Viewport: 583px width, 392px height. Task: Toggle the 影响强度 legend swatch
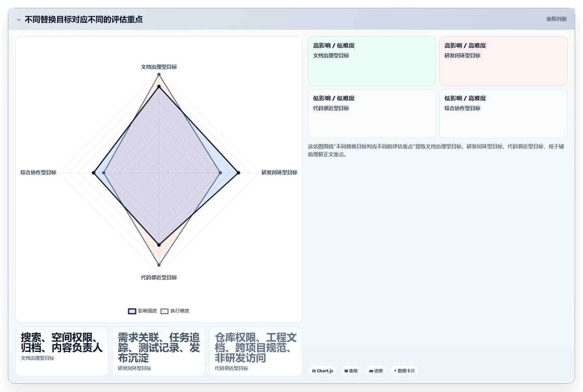pos(132,311)
